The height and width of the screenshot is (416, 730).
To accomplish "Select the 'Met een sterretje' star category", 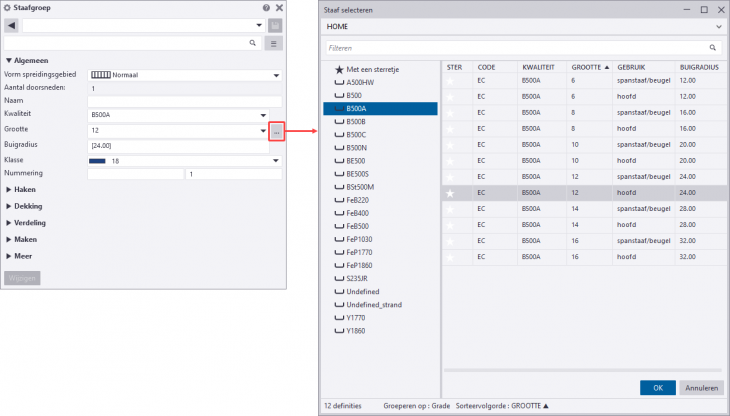I will (x=368, y=67).
